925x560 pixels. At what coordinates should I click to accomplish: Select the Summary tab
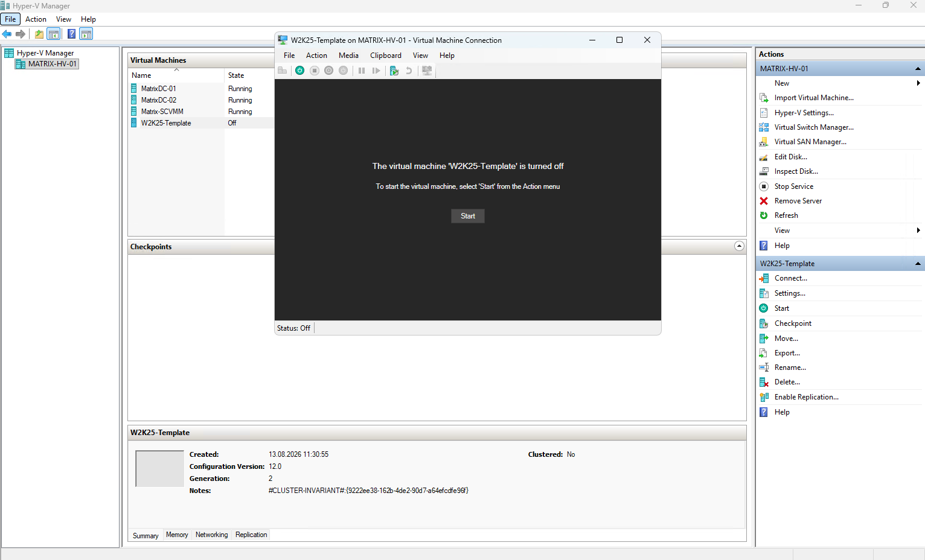tap(146, 535)
